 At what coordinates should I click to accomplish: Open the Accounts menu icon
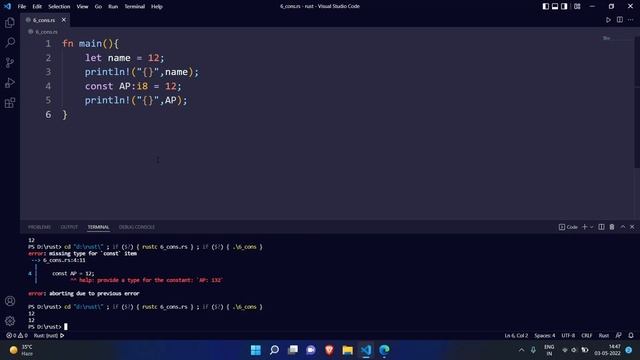10,301
